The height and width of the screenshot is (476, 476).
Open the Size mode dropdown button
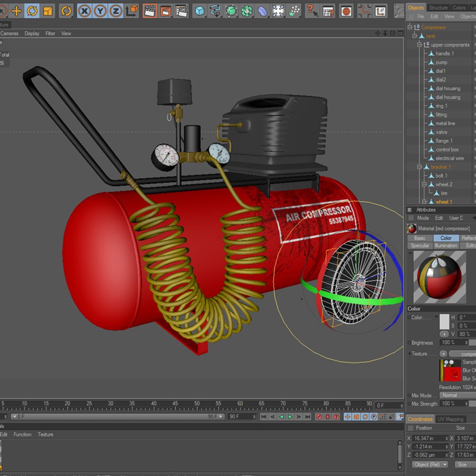pos(465,465)
